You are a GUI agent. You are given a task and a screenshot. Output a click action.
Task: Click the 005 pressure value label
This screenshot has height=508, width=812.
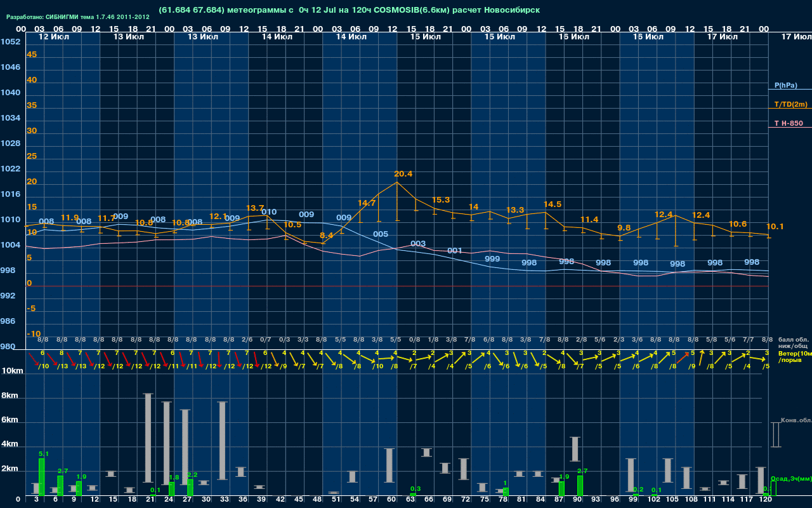click(x=381, y=234)
